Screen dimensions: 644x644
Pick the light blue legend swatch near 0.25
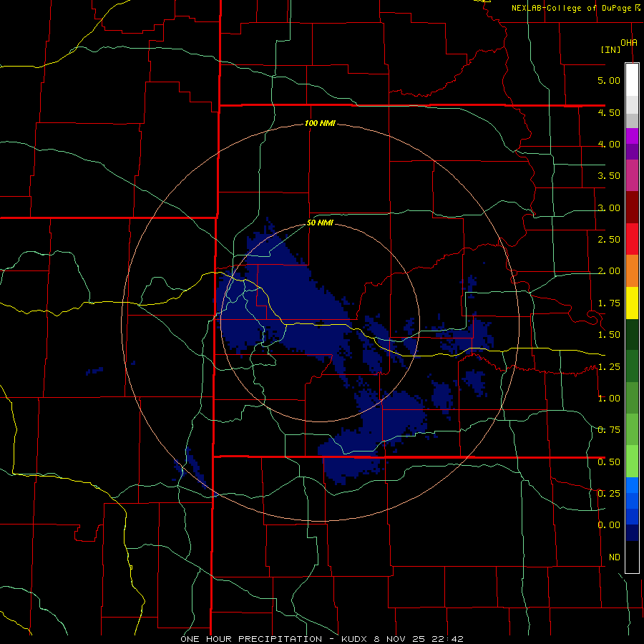pos(632,485)
